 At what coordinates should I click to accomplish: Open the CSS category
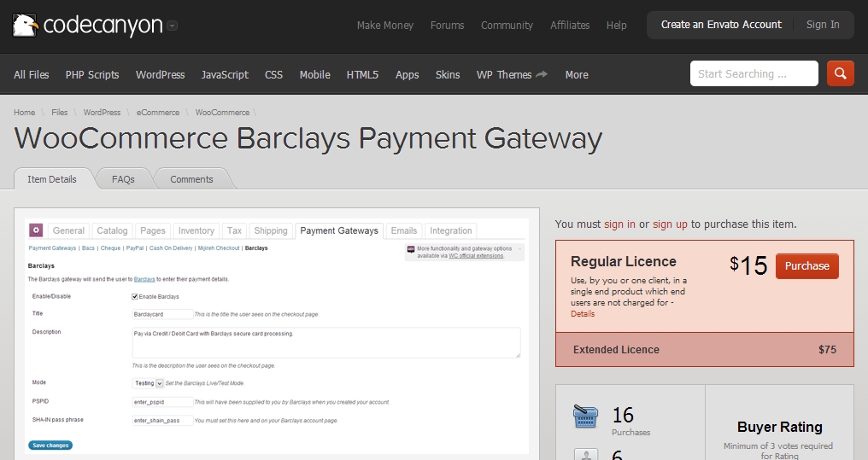coord(273,74)
